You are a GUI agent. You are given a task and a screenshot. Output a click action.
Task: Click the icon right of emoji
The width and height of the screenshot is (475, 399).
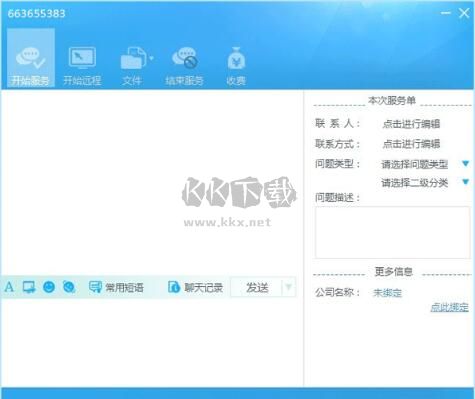click(x=69, y=287)
